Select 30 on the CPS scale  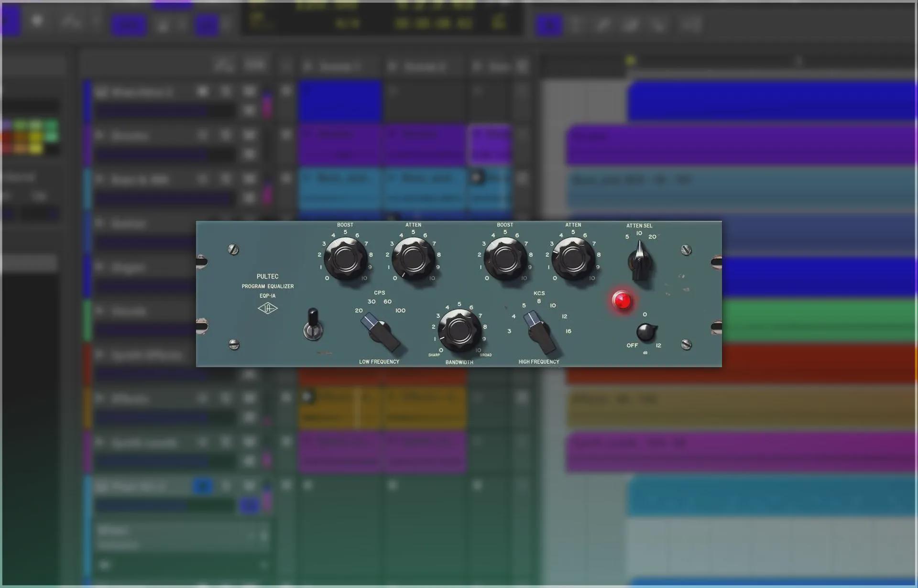pos(372,301)
